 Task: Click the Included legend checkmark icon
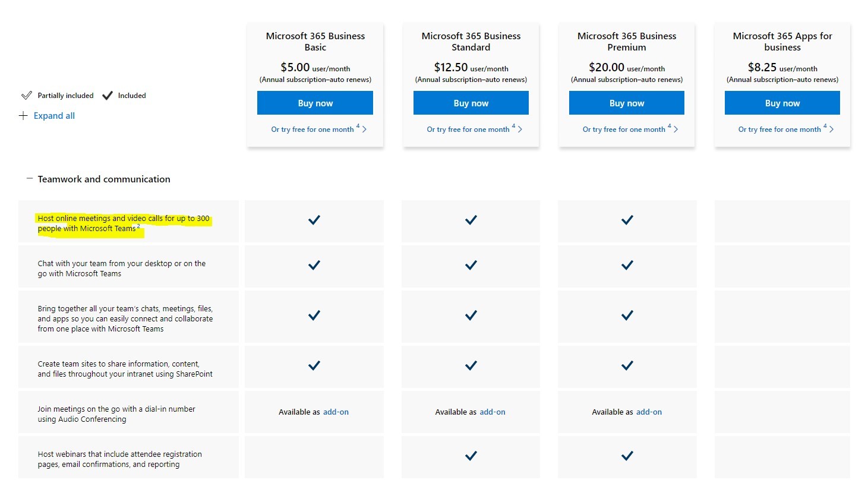(x=108, y=96)
